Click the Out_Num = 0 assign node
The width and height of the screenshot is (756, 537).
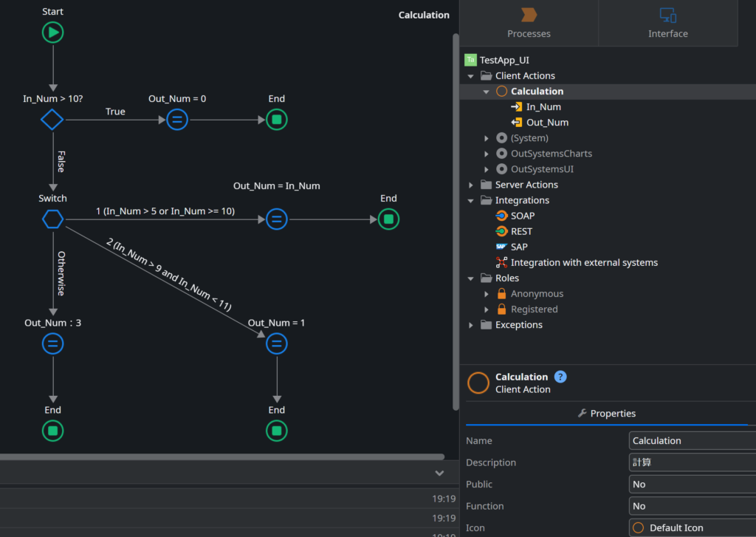coord(176,119)
